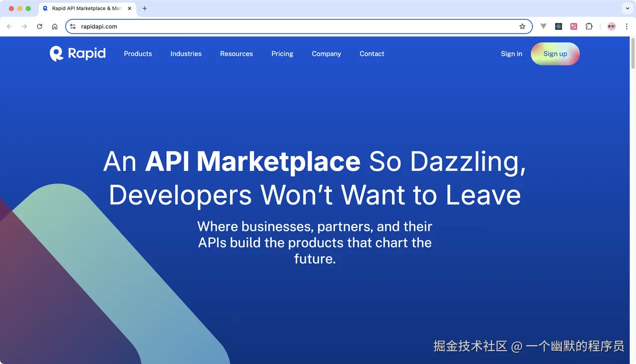
Task: Open the Industries menu
Action: pyautogui.click(x=186, y=54)
